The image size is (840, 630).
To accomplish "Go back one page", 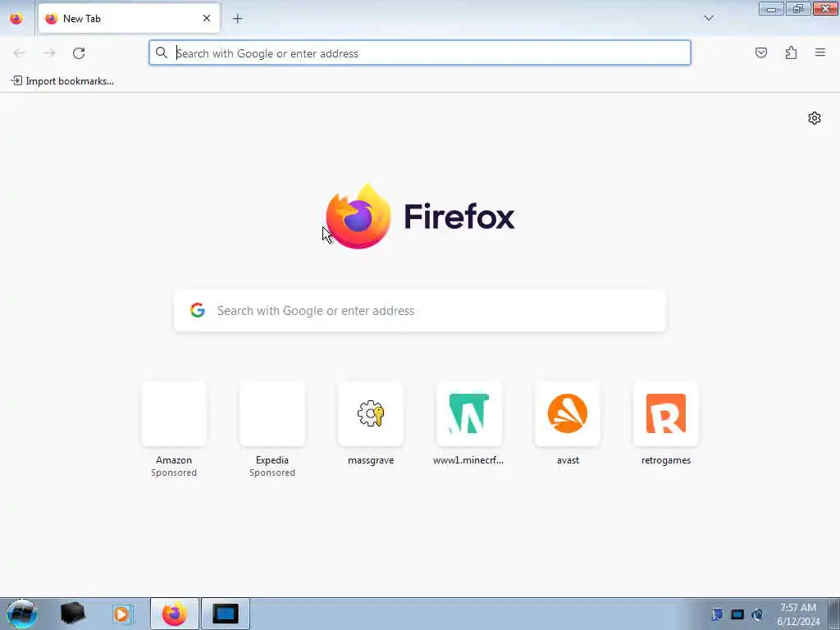I will (x=20, y=53).
